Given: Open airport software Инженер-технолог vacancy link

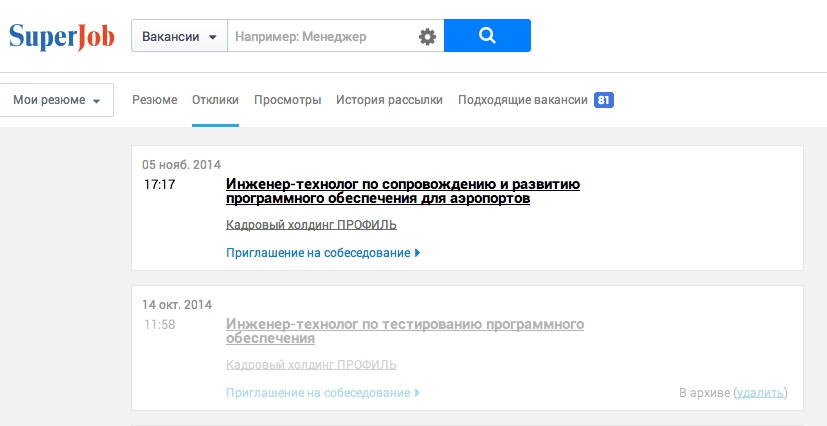Looking at the screenshot, I should coord(402,191).
